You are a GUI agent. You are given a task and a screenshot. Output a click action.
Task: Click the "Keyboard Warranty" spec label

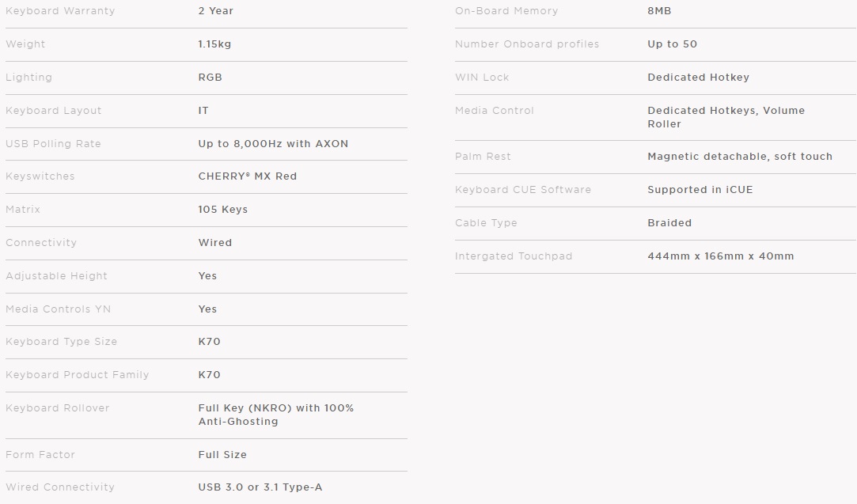60,11
